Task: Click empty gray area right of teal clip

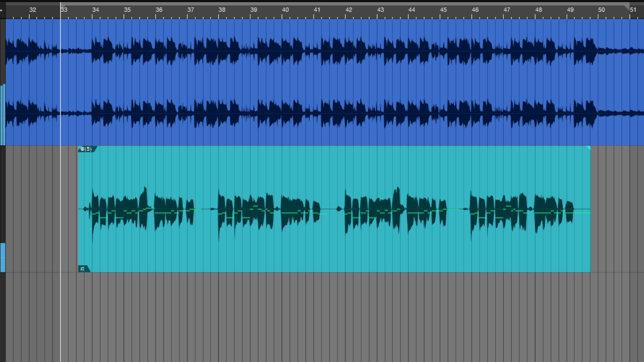Action: coord(617,208)
